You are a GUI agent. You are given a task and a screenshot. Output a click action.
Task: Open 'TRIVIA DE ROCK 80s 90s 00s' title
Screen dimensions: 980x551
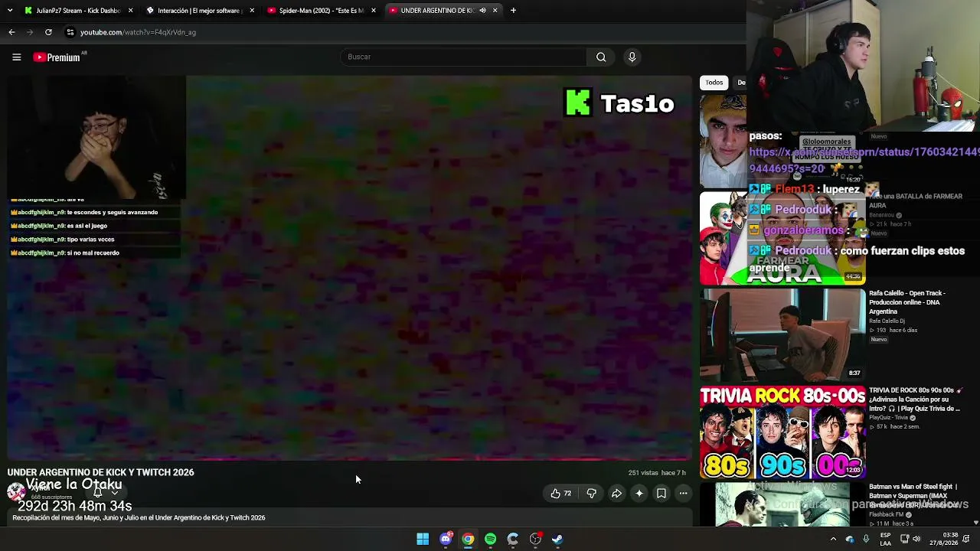915,399
